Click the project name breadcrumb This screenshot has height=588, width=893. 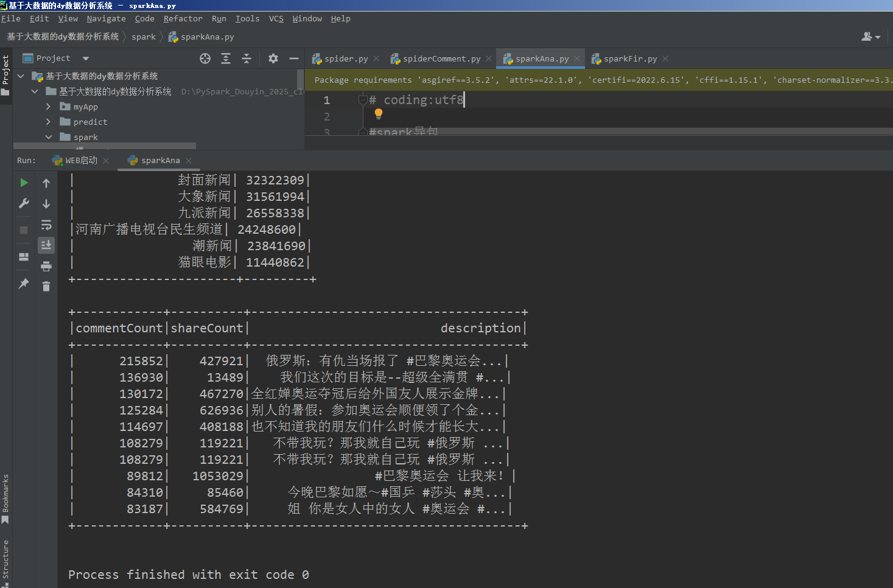(x=63, y=37)
